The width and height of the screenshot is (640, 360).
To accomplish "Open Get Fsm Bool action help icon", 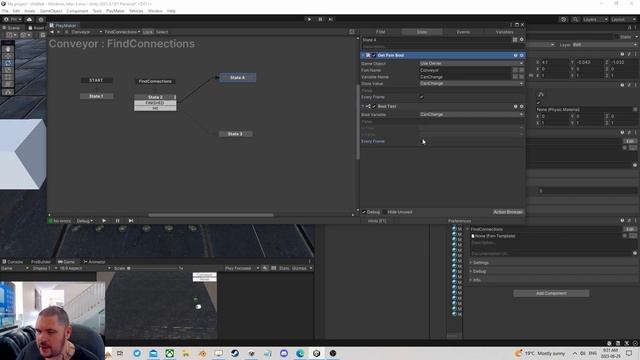I will (516, 55).
